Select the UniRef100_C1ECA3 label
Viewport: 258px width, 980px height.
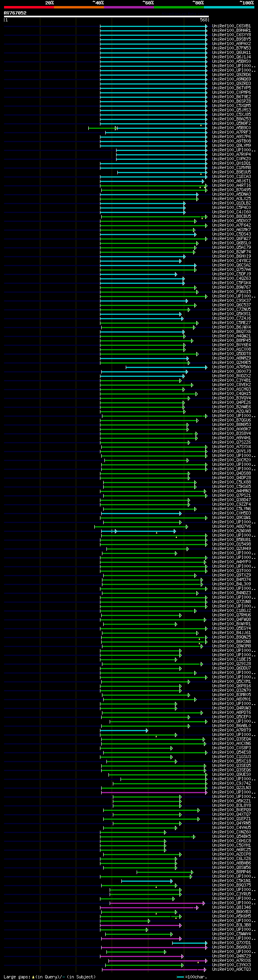point(231,176)
